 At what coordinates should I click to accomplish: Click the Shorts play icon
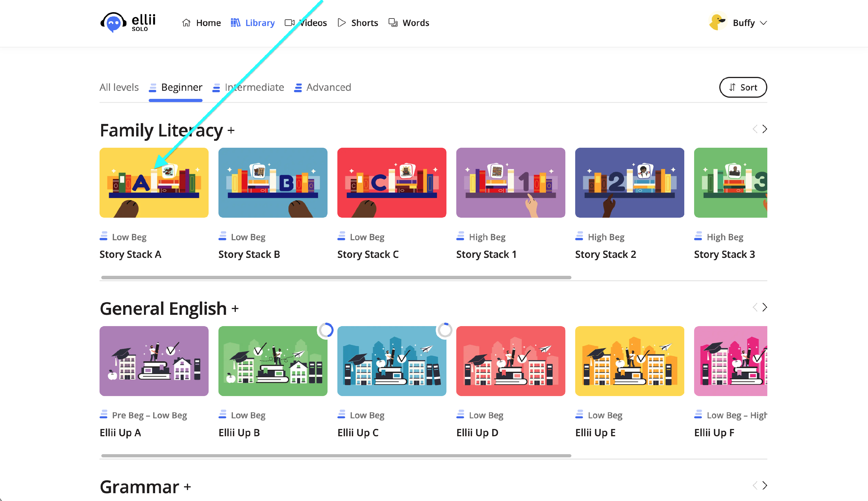341,23
